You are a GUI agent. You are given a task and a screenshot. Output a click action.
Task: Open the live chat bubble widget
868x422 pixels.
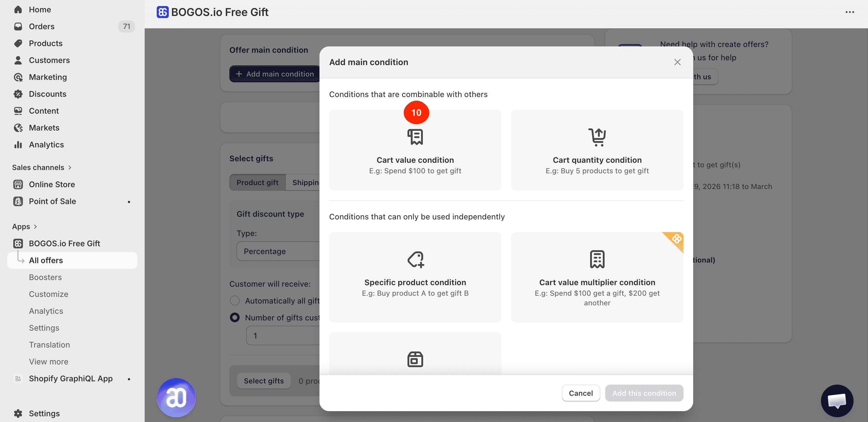(837, 401)
